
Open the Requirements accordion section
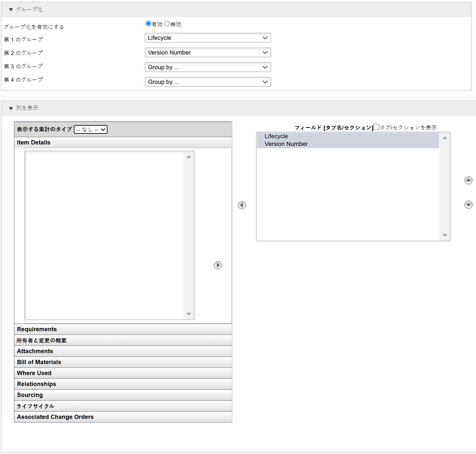[x=123, y=329]
